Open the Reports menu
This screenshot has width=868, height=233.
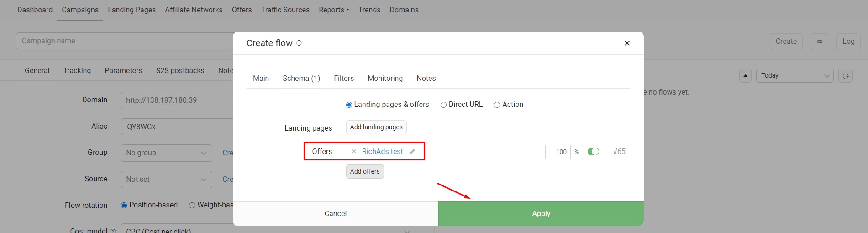coord(334,10)
